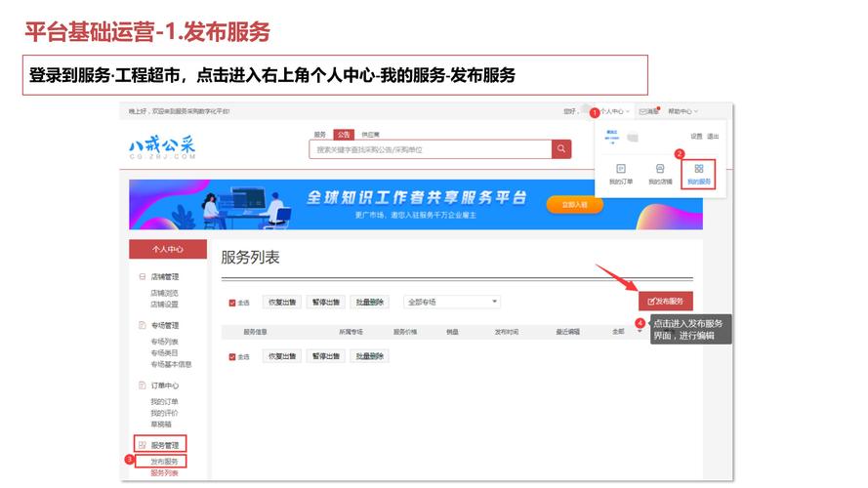Viewport: 868px width, 488px height.
Task: Select the 公告 search tab
Action: (344, 135)
